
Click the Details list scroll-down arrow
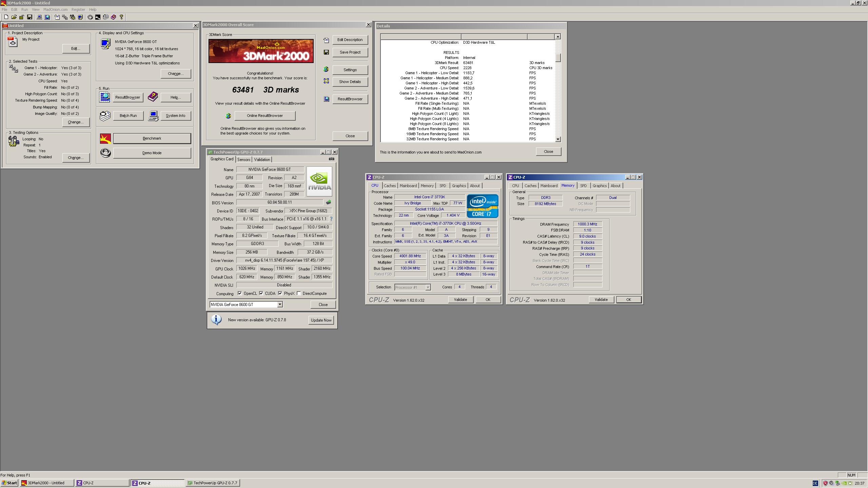[x=558, y=139]
